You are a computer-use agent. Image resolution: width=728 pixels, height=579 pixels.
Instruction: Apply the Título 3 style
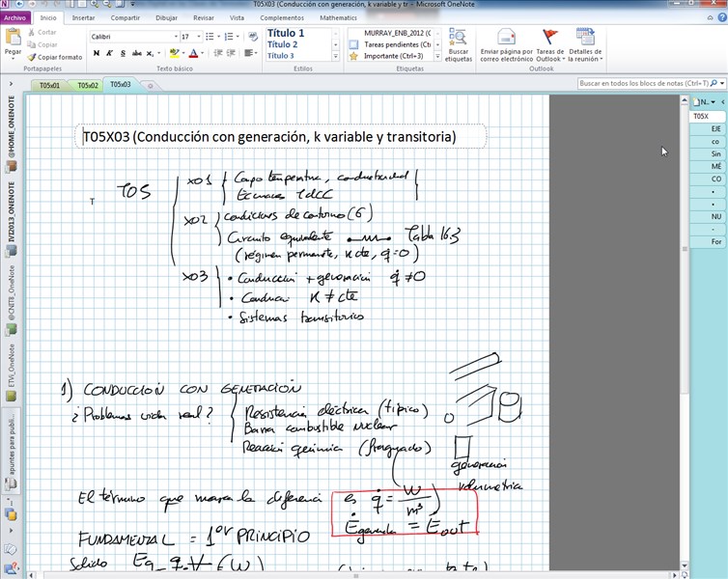click(280, 56)
